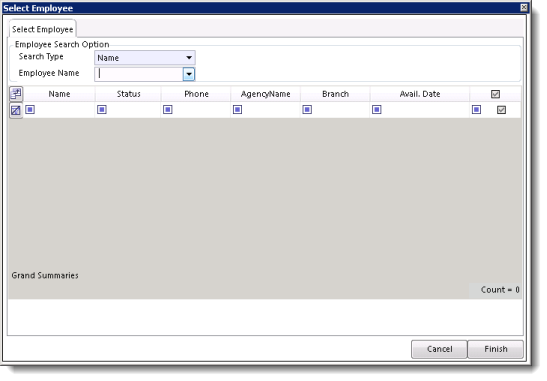Open the Status column filter operator icon
This screenshot has width=547, height=381.
click(x=102, y=110)
